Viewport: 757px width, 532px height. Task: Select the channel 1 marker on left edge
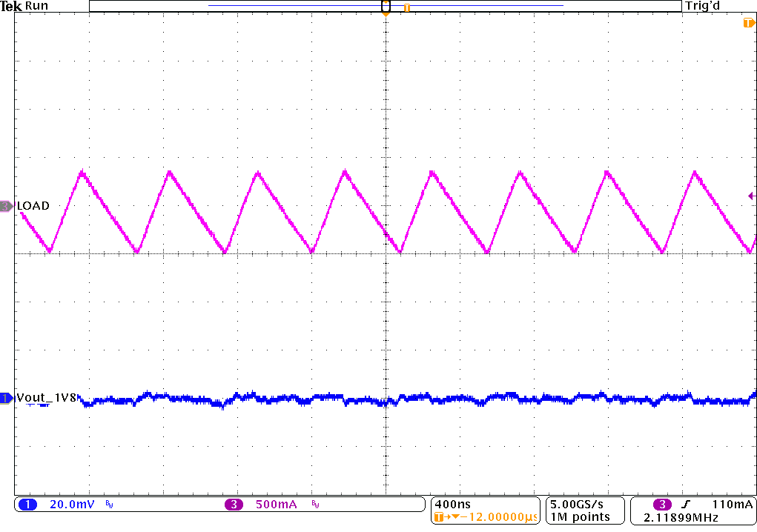5,398
